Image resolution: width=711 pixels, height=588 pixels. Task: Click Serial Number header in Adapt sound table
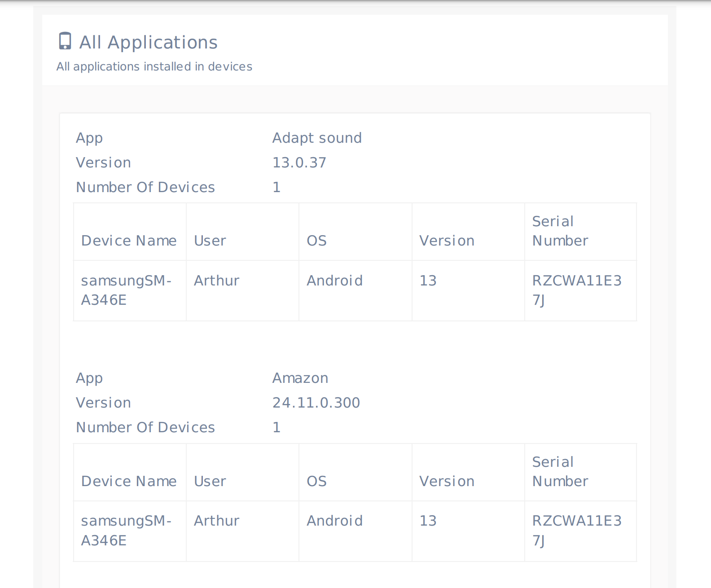pos(560,231)
